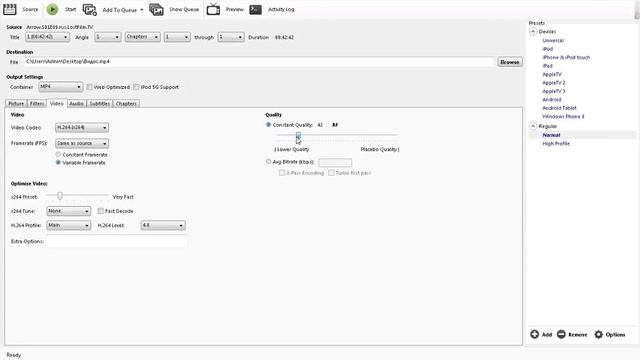Image resolution: width=640 pixels, height=360 pixels.
Task: Collapse the Devices presets group
Action: click(533, 31)
